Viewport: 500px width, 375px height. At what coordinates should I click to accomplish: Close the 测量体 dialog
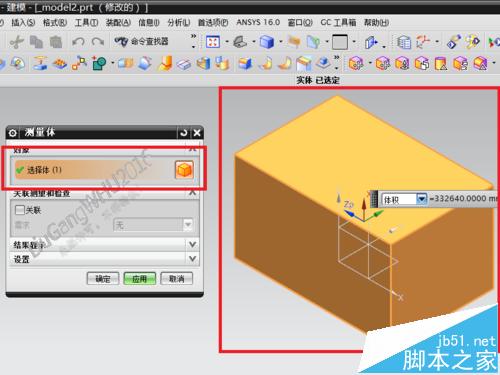click(197, 133)
